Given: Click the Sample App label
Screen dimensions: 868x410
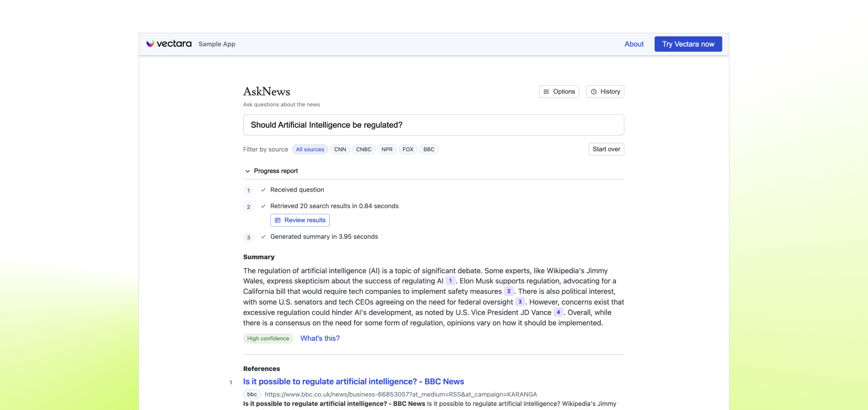Looking at the screenshot, I should [217, 44].
